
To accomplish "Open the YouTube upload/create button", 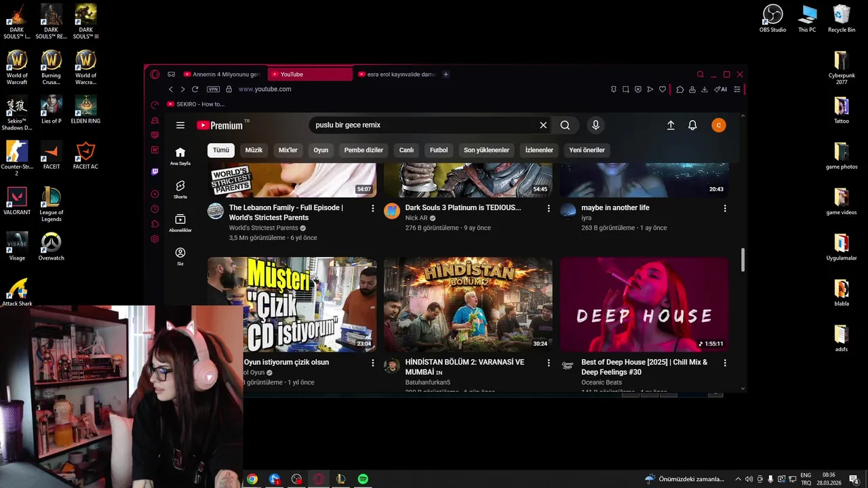I will pos(671,125).
